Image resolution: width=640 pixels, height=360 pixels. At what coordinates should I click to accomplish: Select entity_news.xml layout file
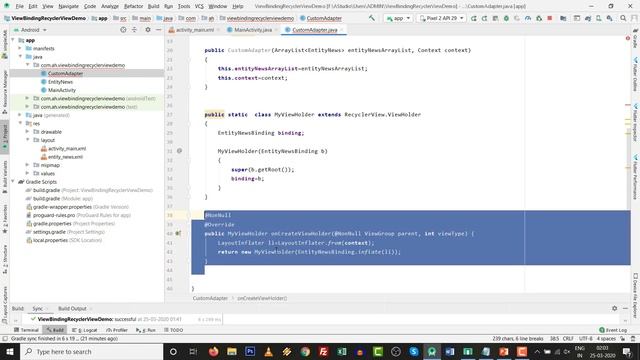[x=65, y=157]
